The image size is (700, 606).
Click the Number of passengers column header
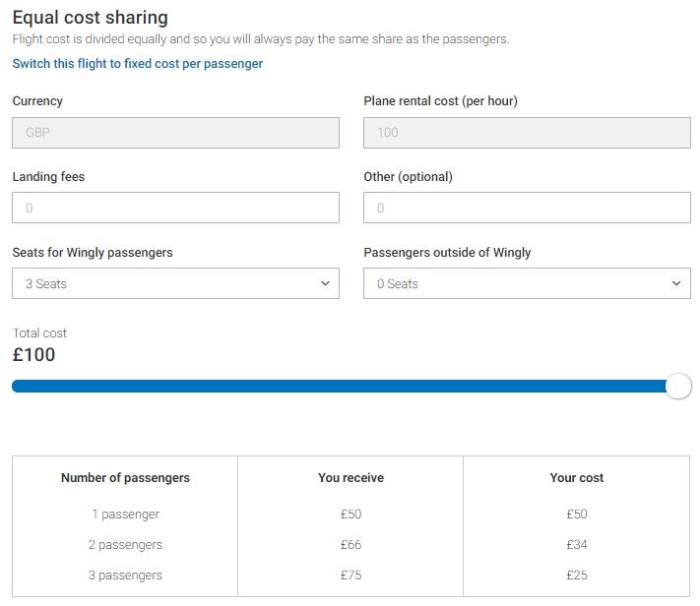coord(125,477)
